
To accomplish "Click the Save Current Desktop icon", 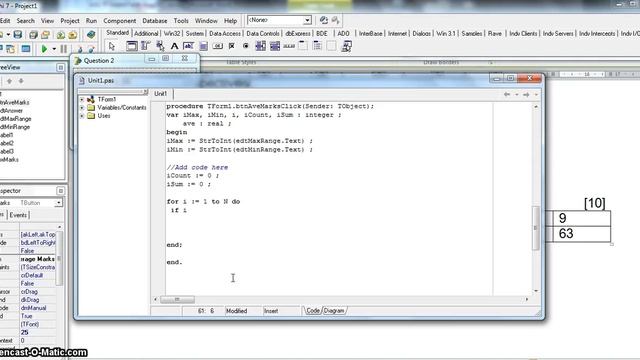I will (324, 20).
